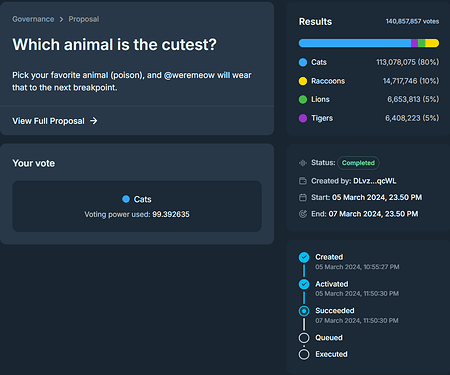Click the clock icon next to End date

[x=303, y=214]
